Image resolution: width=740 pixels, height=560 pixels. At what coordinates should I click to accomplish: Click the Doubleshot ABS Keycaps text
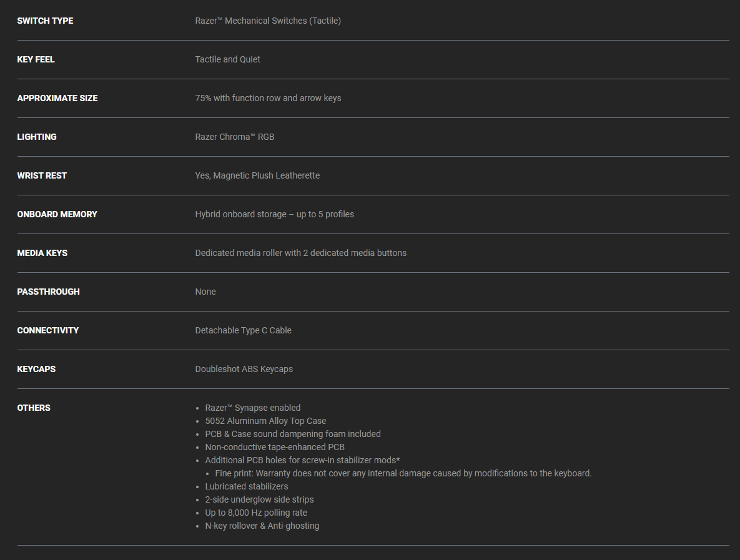244,369
